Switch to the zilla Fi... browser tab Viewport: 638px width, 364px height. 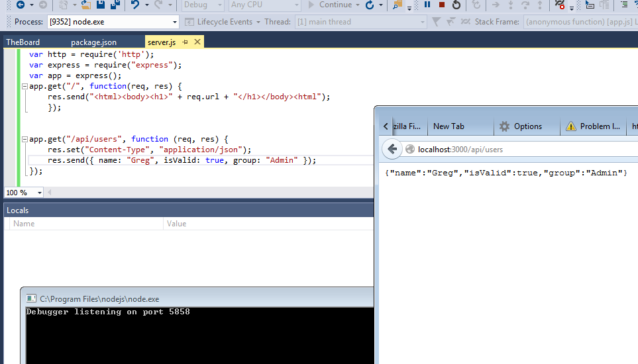click(x=407, y=126)
